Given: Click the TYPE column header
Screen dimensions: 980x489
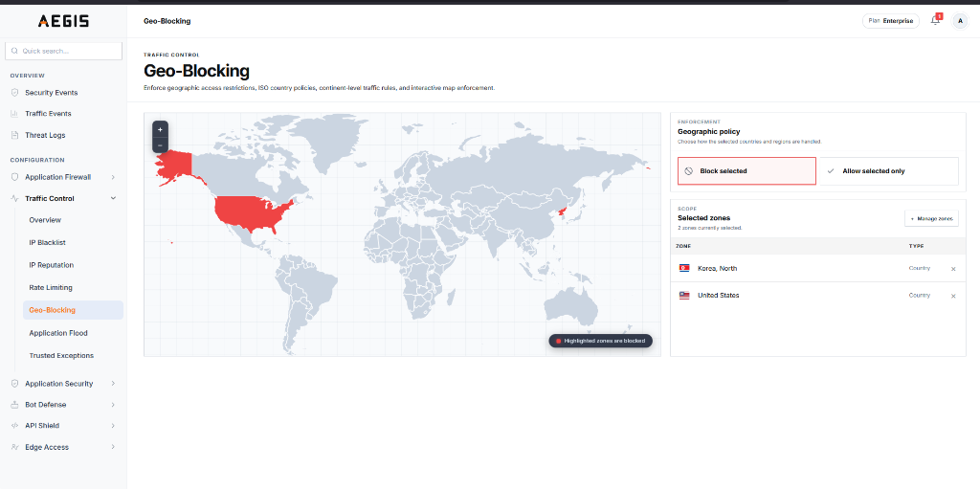Looking at the screenshot, I should [916, 246].
